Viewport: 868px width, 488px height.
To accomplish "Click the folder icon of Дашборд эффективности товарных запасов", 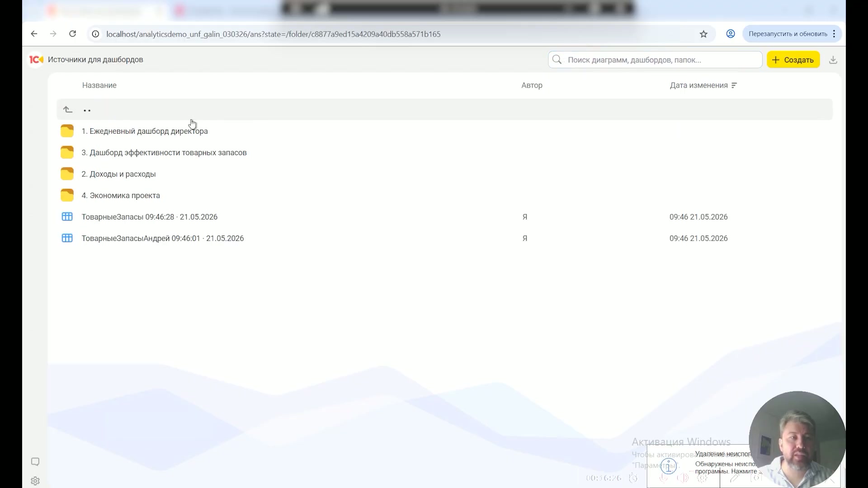I will 67,152.
